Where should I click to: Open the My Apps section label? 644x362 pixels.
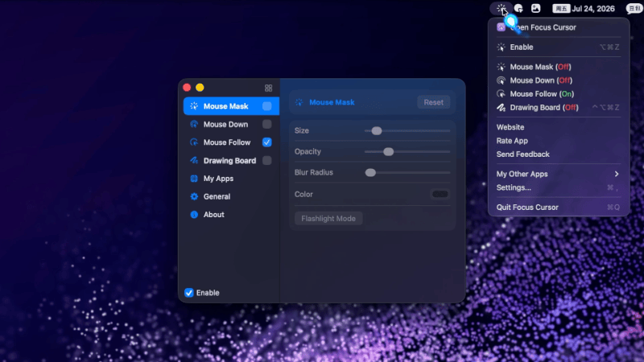[x=218, y=179]
